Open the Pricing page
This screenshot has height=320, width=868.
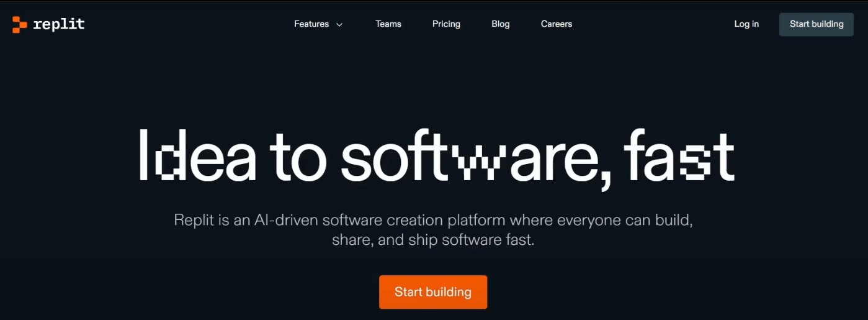tap(446, 24)
